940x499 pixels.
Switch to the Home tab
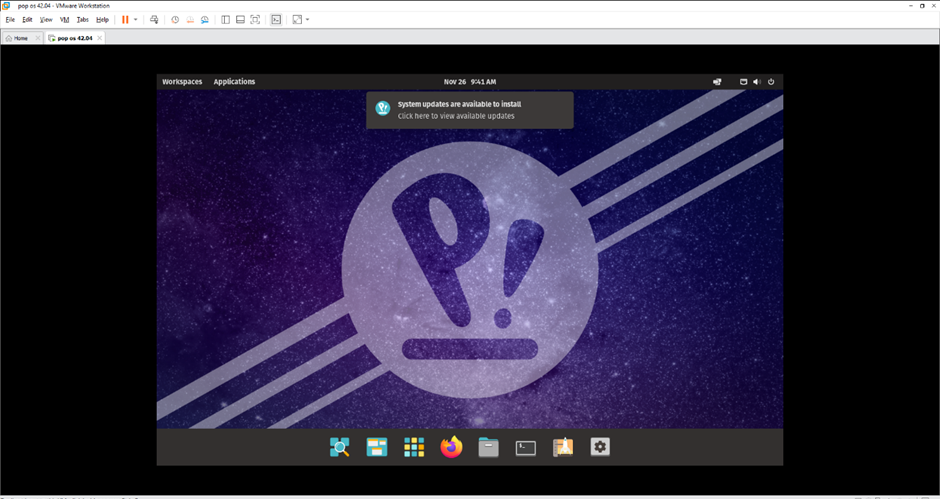(x=17, y=38)
